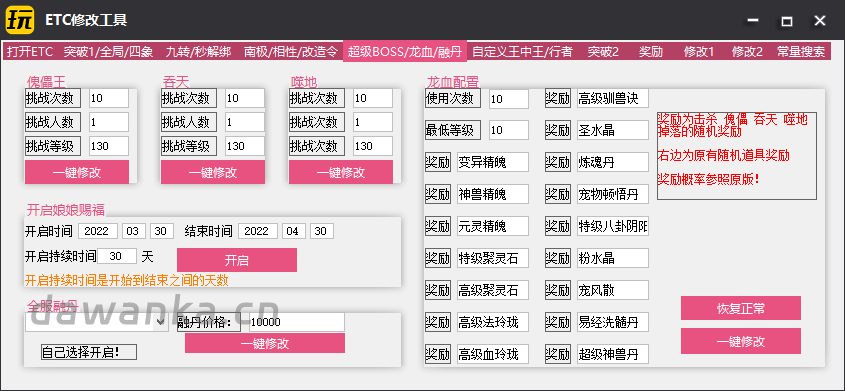Edit 傀儡王 挑战人数 field

[109, 122]
